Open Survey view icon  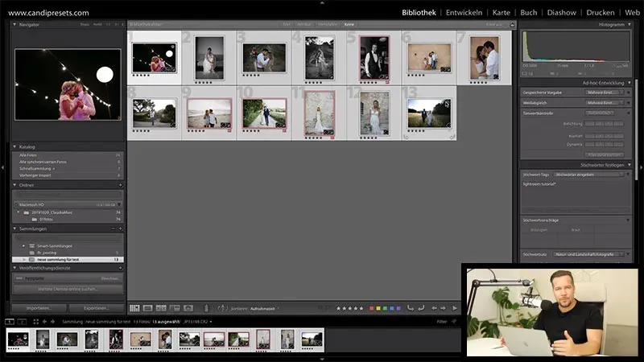pyautogui.click(x=174, y=308)
